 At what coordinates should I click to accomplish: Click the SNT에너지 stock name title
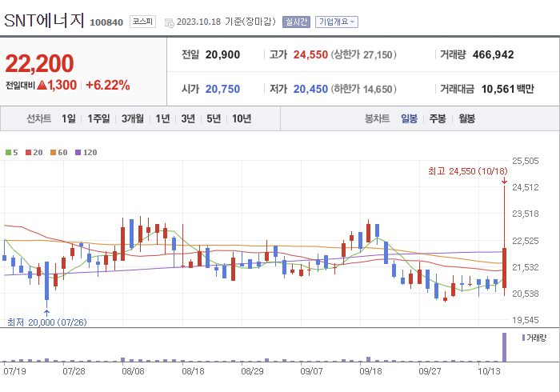coord(44,20)
